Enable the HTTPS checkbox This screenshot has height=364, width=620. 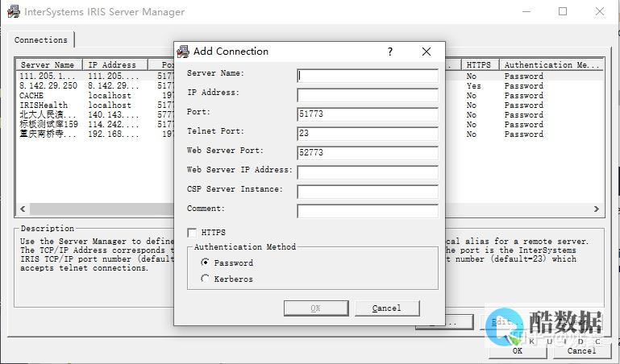click(x=192, y=233)
